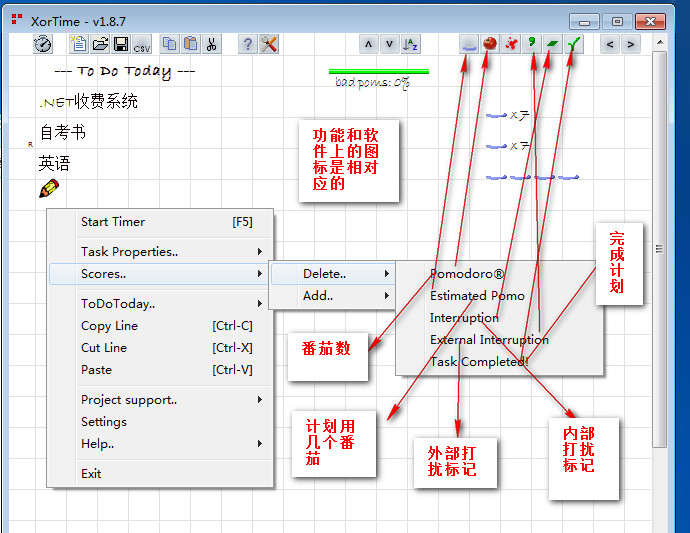Open the Scores submenu entry

coord(159,274)
